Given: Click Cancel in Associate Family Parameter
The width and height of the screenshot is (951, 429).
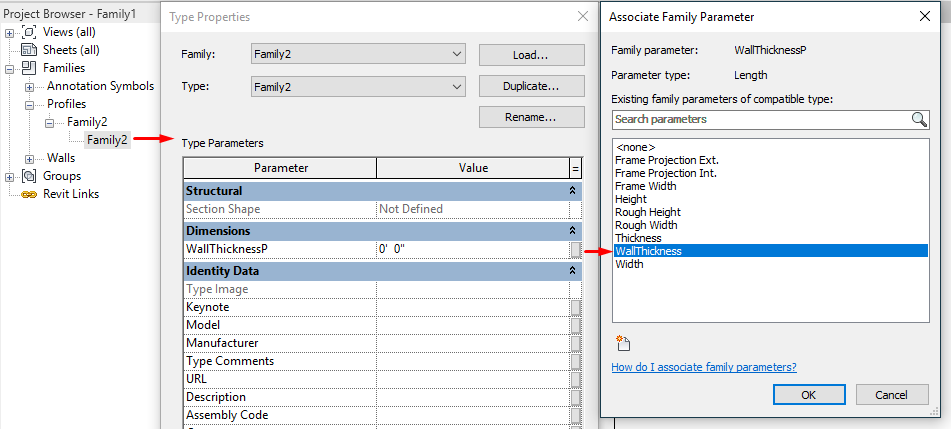Looking at the screenshot, I should (892, 394).
